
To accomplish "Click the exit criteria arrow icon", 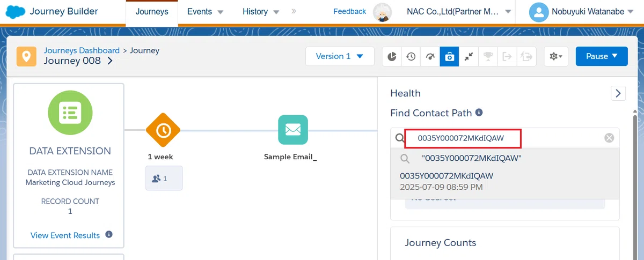I will click(x=508, y=56).
